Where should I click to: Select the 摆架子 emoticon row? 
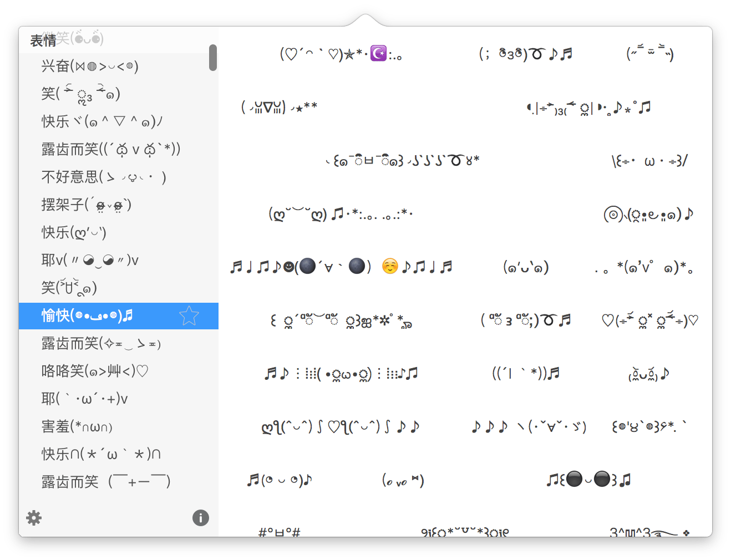click(119, 205)
